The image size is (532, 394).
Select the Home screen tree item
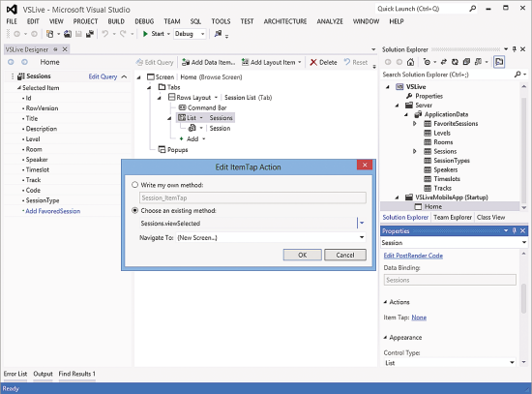pyautogui.click(x=433, y=206)
